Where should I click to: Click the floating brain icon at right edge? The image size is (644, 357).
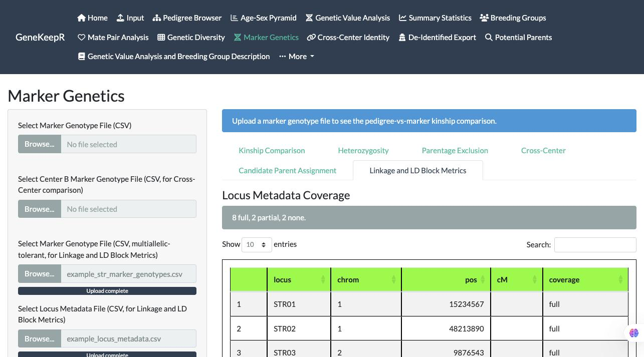coord(634,333)
